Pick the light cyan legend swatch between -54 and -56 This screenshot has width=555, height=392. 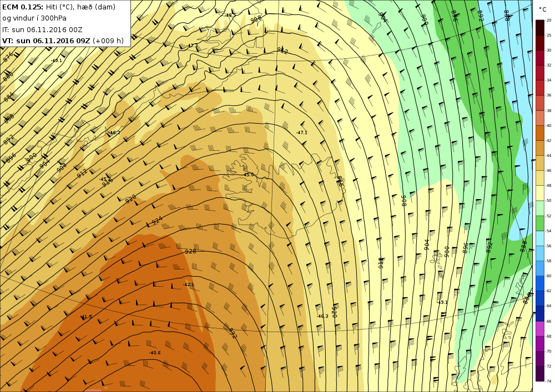(540, 238)
